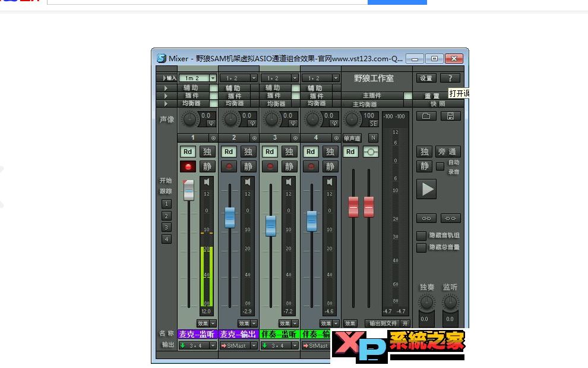Click the left chain-link icon below Play

coord(426,218)
